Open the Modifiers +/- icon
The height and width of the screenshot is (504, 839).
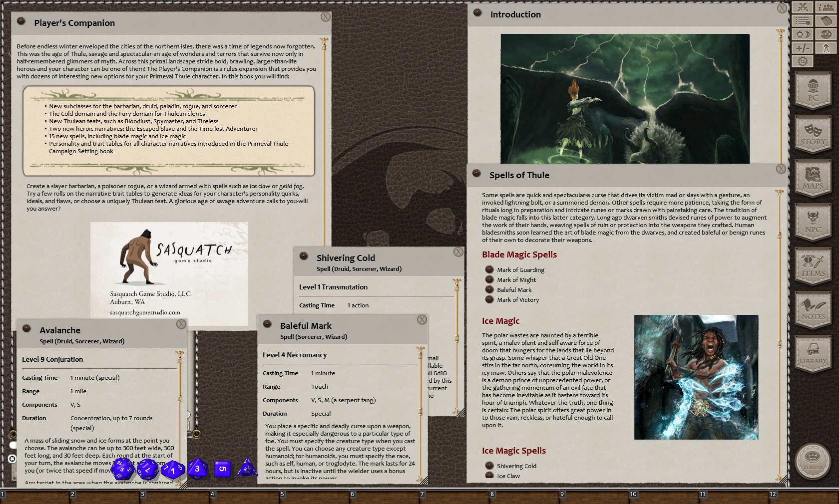(803, 47)
